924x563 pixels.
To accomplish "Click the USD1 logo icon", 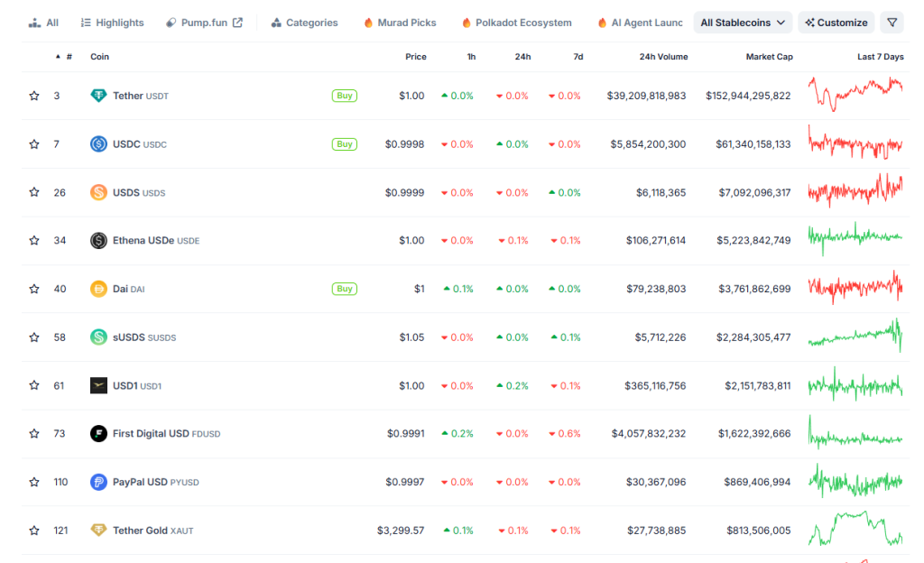I will click(98, 385).
